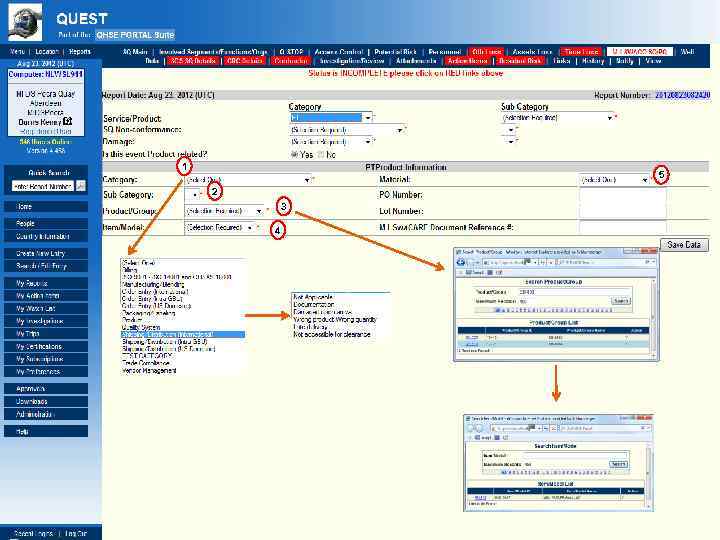Open Country Information in the sidebar

[46, 236]
